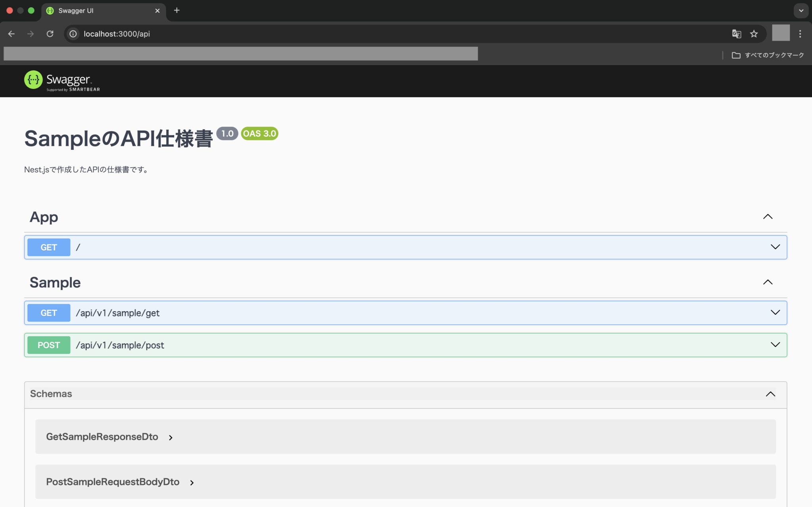Collapse the Sample section

(768, 282)
